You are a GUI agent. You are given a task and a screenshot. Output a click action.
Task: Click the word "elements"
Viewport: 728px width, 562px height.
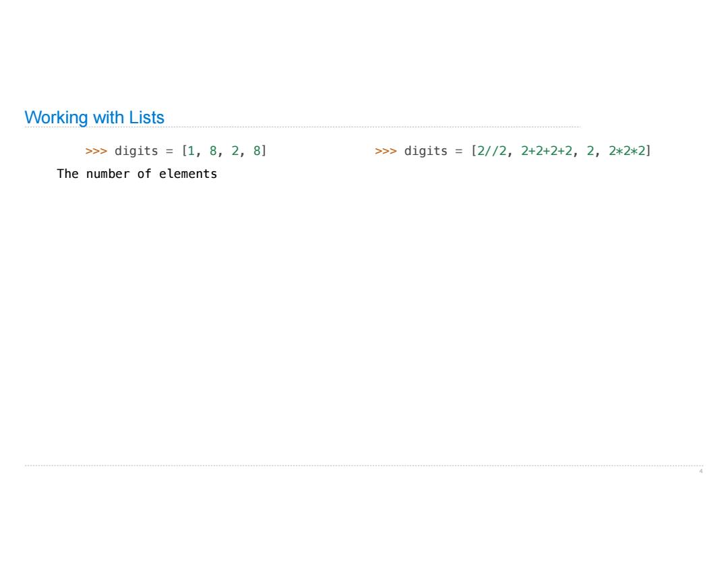tap(188, 174)
